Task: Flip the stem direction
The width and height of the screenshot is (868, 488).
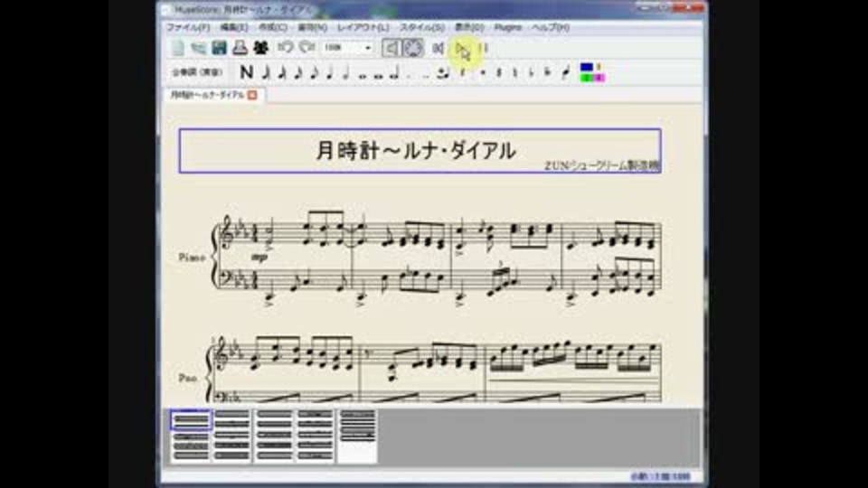Action: 565,72
